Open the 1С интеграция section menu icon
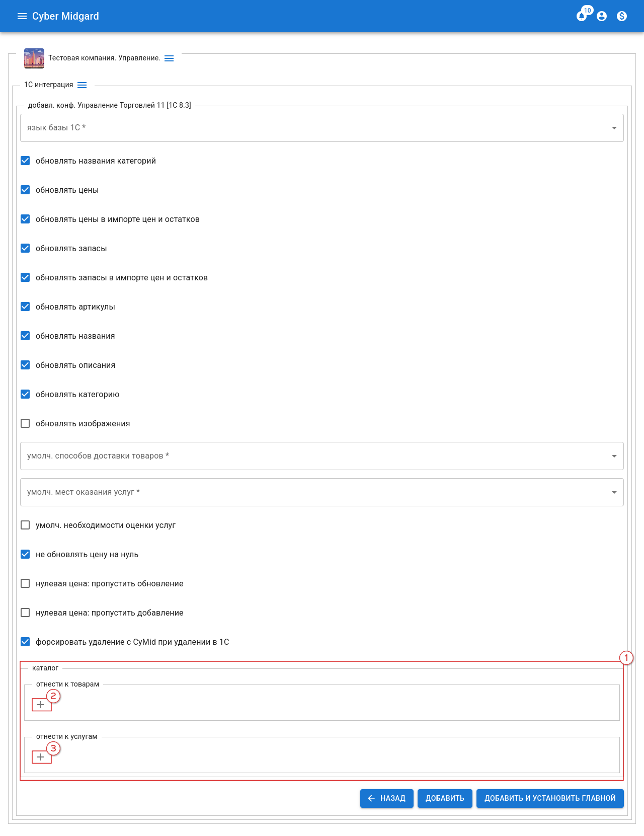644x836 pixels. (82, 85)
